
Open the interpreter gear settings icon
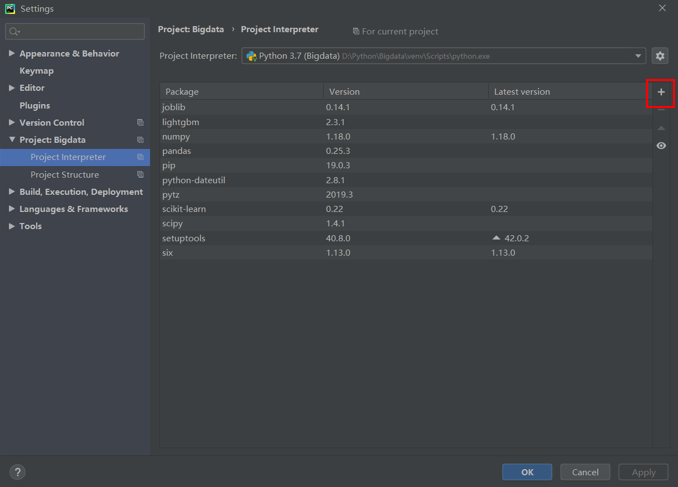(660, 56)
